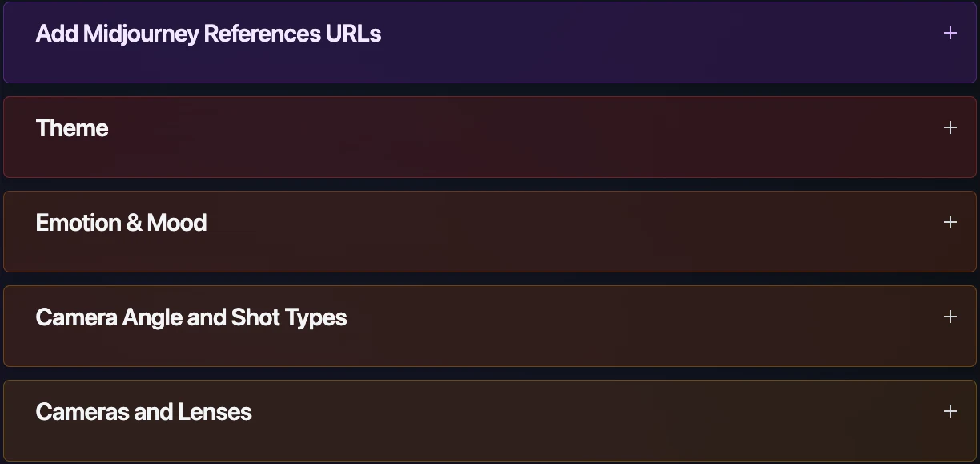
Task: Click the plus icon next to Cameras and Lenses
Action: coord(950,411)
